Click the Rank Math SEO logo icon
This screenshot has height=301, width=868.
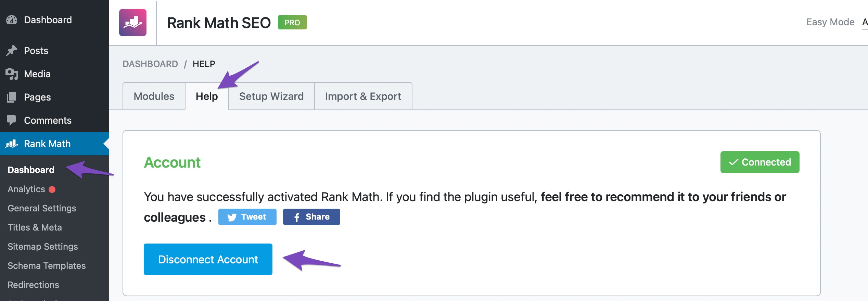click(x=133, y=23)
